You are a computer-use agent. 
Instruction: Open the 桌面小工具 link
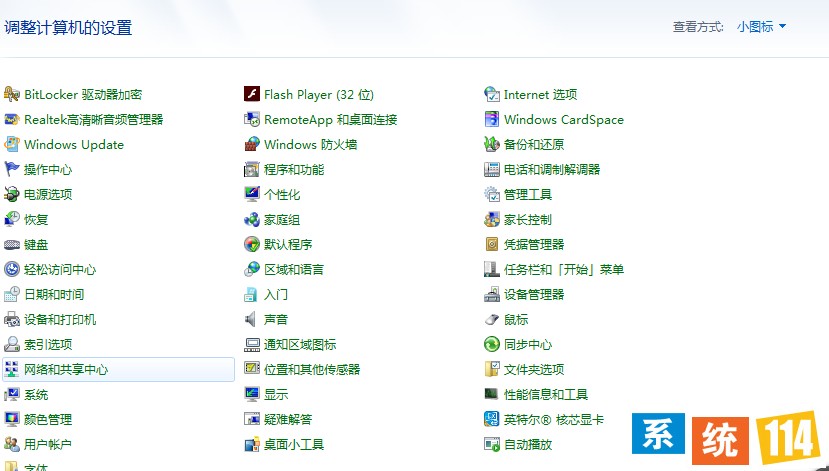pyautogui.click(x=294, y=445)
